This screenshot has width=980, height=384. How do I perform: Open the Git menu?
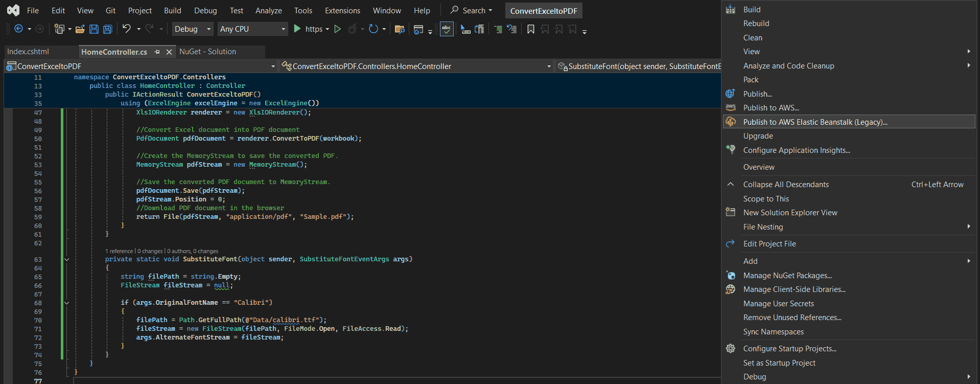point(110,10)
